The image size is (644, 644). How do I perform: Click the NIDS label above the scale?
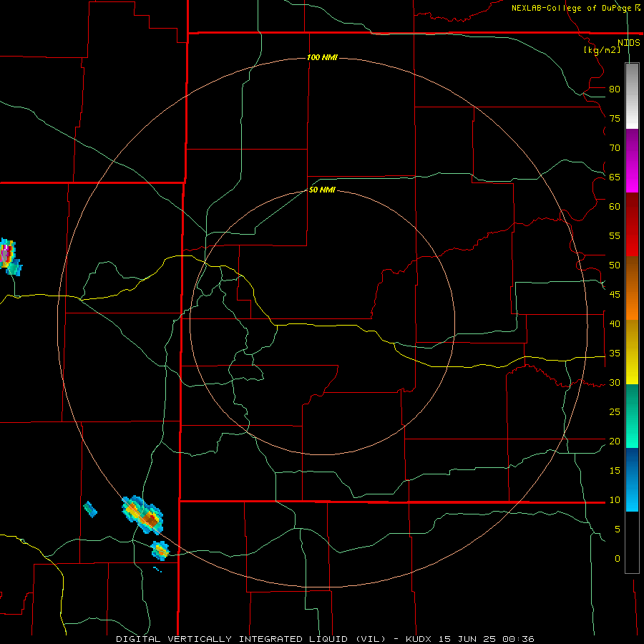pos(628,43)
